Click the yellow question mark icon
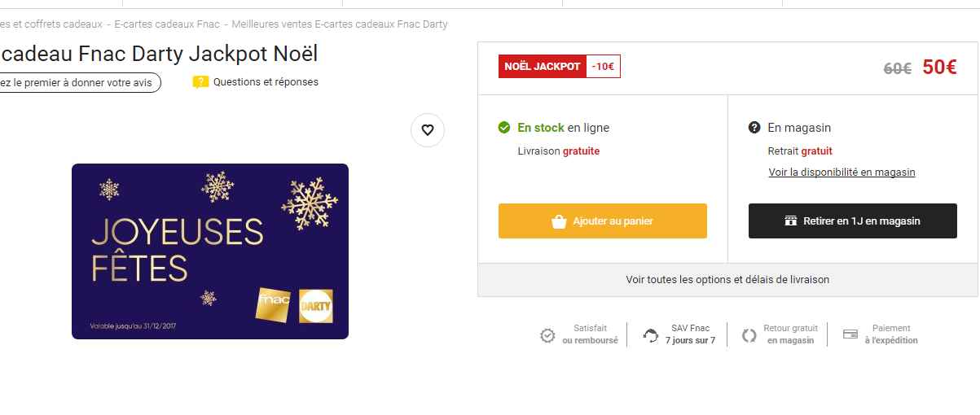Viewport: 980px width, 415px height. click(x=200, y=82)
